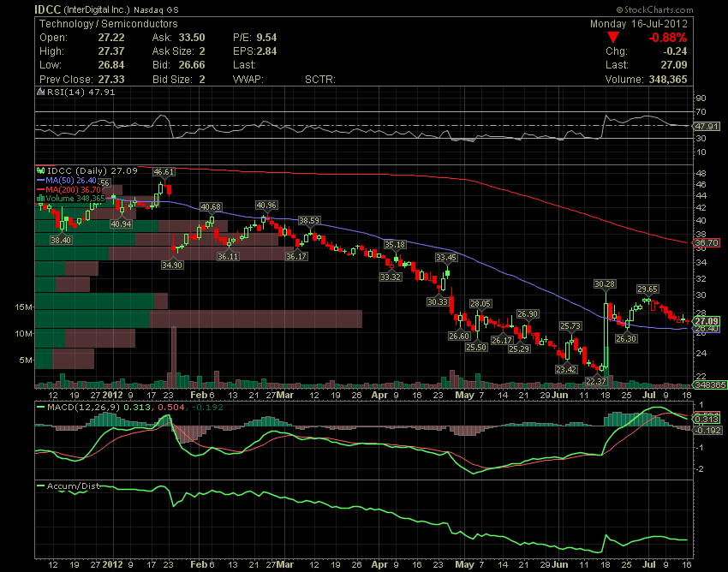The image size is (728, 572).
Task: Click the 27.09 last-price tag on price axis
Action: coord(707,321)
